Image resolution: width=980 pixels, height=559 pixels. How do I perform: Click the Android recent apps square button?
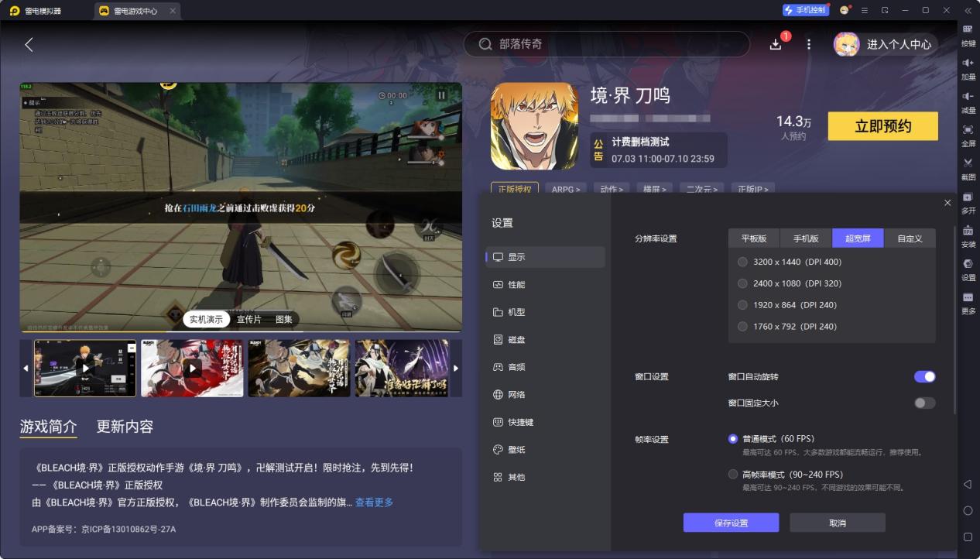coord(968,537)
